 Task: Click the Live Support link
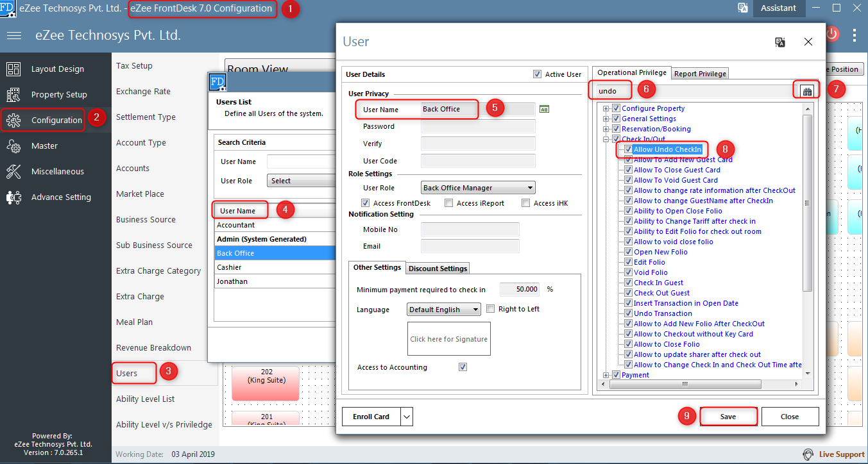click(x=842, y=454)
